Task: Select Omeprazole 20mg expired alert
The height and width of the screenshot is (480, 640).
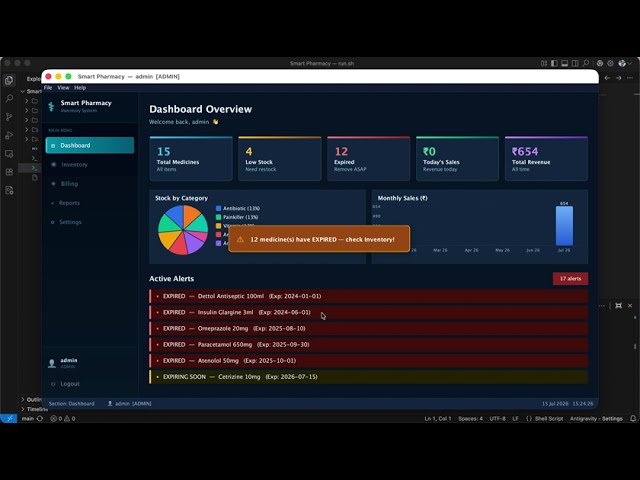Action: click(369, 329)
